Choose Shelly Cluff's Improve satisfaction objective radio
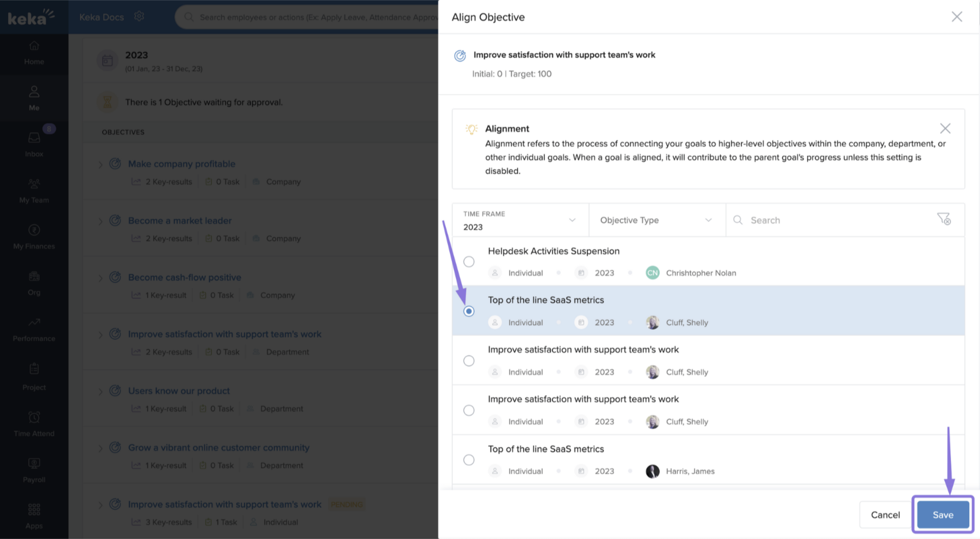980x539 pixels. [469, 360]
